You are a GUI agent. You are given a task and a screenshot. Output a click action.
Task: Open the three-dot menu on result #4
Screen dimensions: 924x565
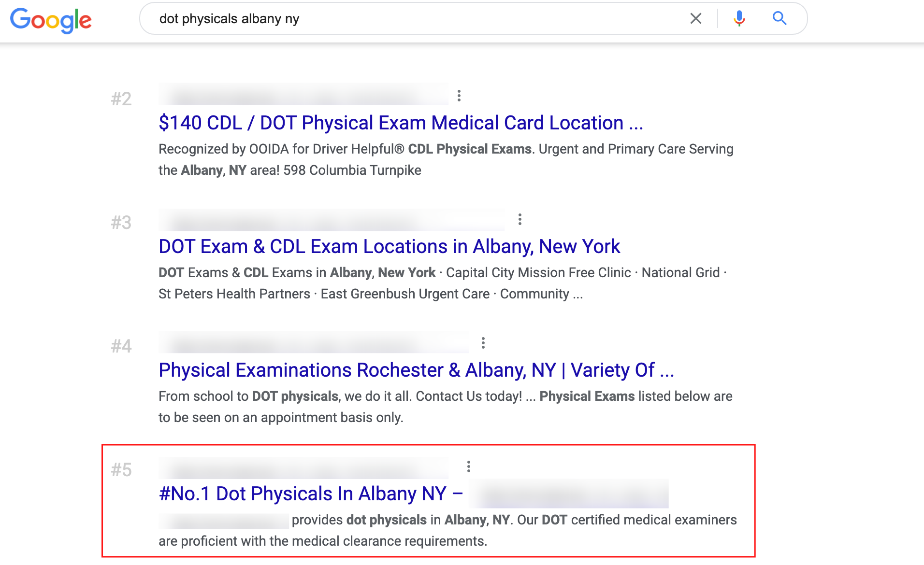coord(483,342)
